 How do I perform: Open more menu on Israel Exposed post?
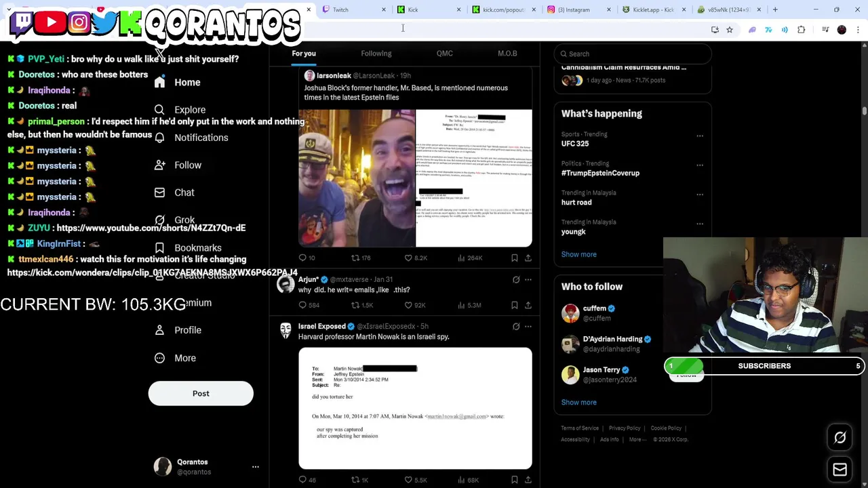point(528,327)
